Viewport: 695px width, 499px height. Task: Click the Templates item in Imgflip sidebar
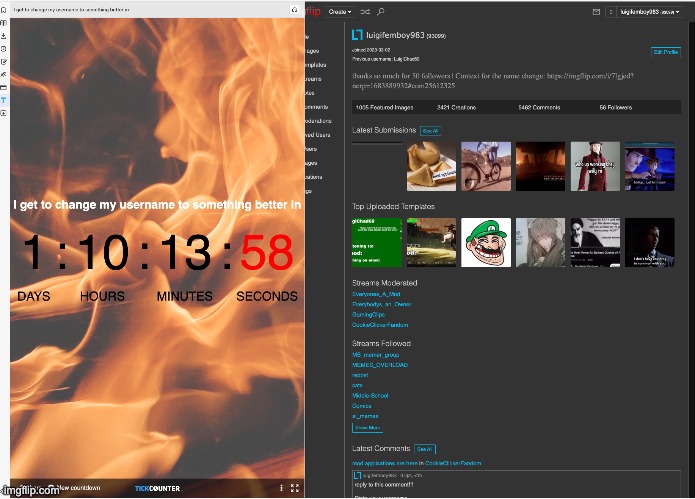click(x=316, y=65)
